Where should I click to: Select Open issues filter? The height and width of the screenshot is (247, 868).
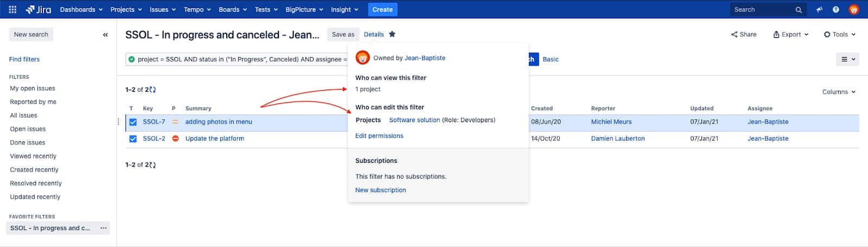[28, 129]
